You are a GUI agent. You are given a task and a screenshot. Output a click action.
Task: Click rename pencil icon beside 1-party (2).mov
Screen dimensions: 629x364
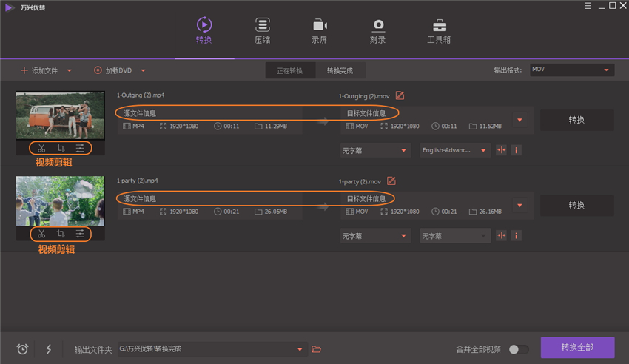391,181
